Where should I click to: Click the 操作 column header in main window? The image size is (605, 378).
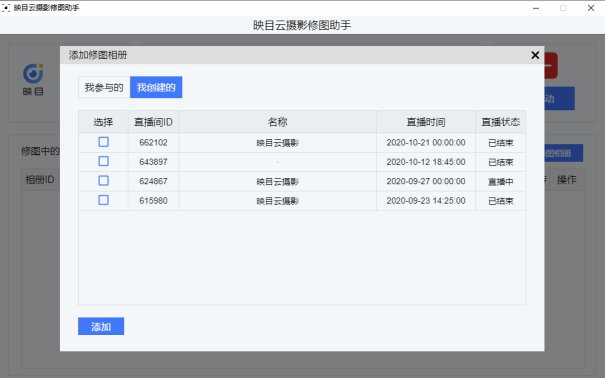tap(566, 180)
